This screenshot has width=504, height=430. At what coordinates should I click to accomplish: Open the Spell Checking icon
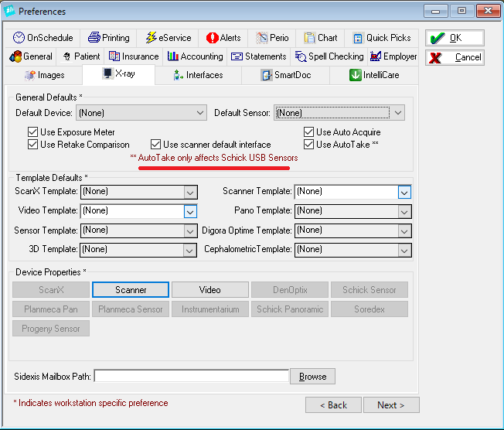(x=301, y=56)
